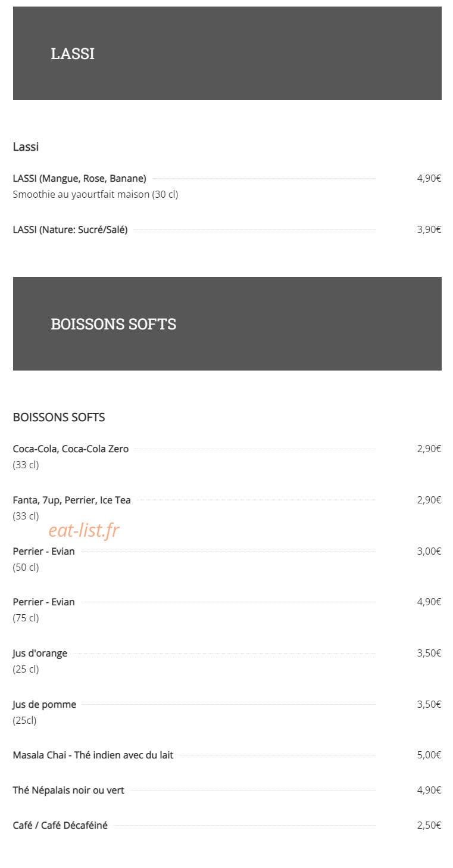Image resolution: width=453 pixels, height=868 pixels.
Task: Click Fanta, 7up, Perrier, Ice Tea item
Action: click(72, 500)
